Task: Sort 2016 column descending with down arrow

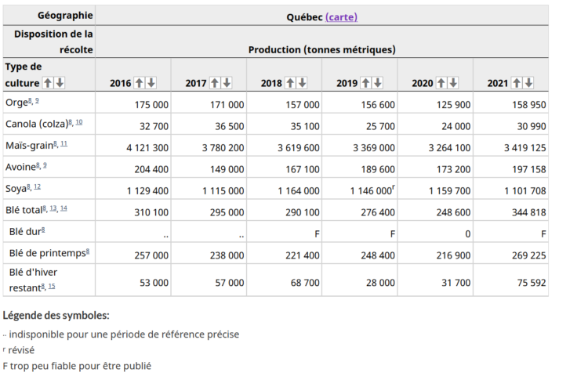Action: 151,83
